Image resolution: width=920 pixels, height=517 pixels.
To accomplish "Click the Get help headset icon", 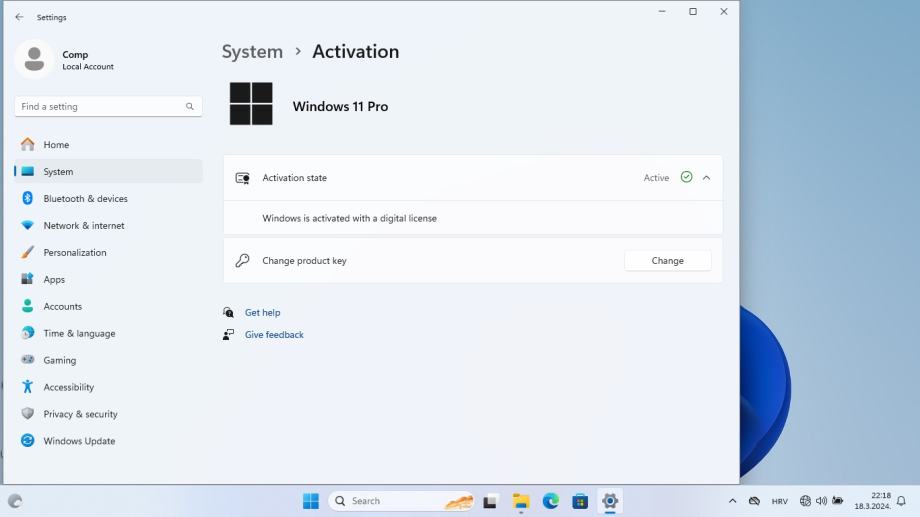I will pos(228,313).
